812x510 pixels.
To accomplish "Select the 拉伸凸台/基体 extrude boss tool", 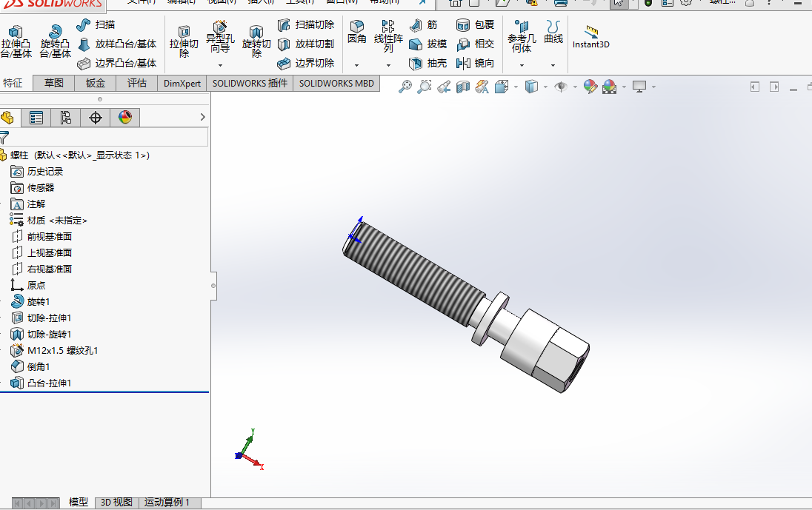I will point(16,41).
